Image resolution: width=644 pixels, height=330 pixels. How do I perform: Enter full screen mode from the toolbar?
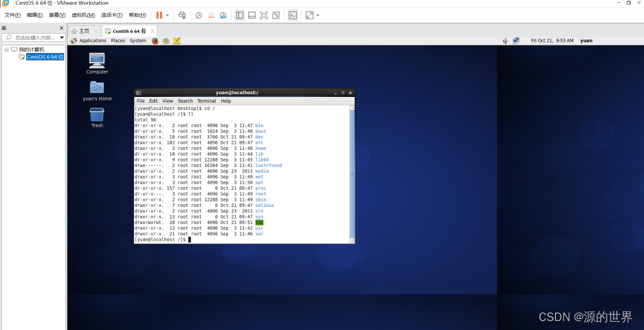(x=264, y=15)
